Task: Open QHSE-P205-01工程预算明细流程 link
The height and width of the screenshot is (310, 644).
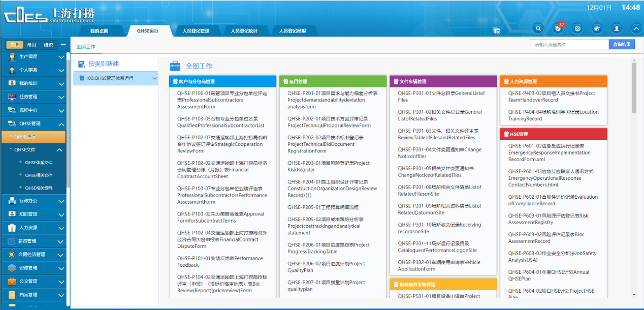Action: (323, 207)
